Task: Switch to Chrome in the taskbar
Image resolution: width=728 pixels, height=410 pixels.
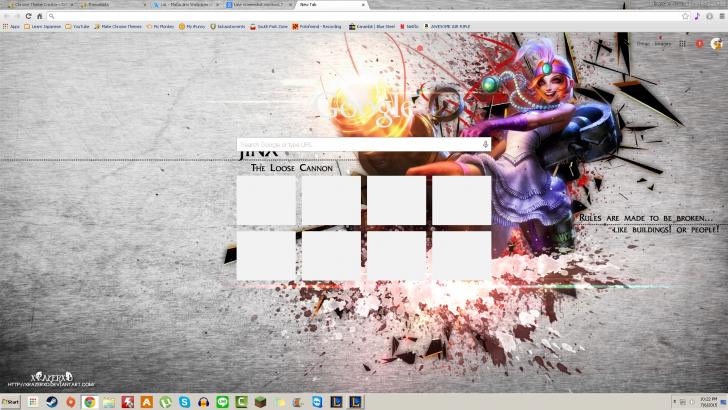Action: point(90,402)
